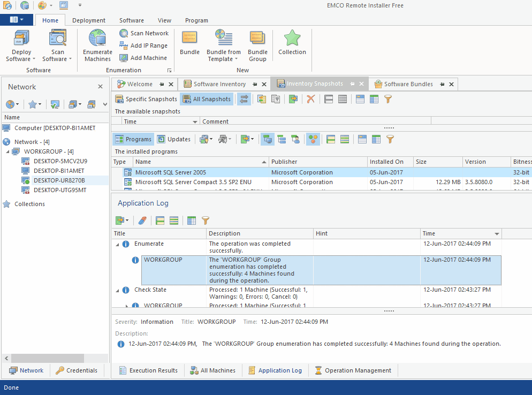
Task: Create a new Collection
Action: click(x=292, y=43)
